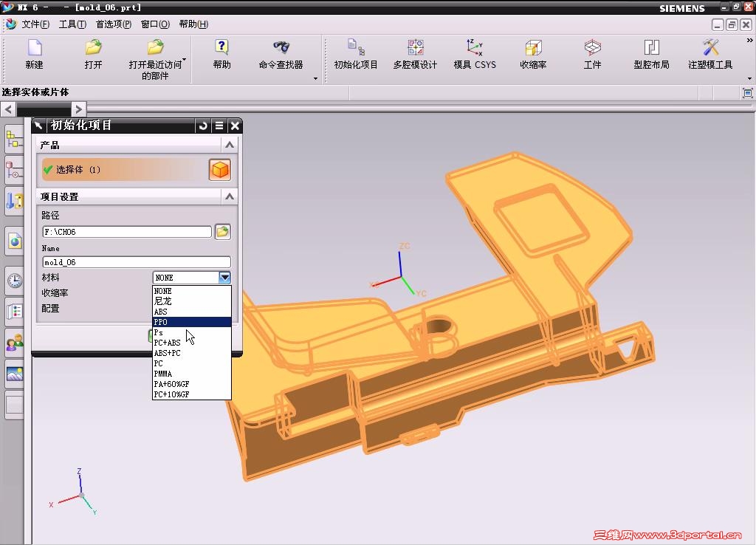Viewport: 756px width, 545px height.
Task: Pick PC in the material list
Action: tap(192, 363)
